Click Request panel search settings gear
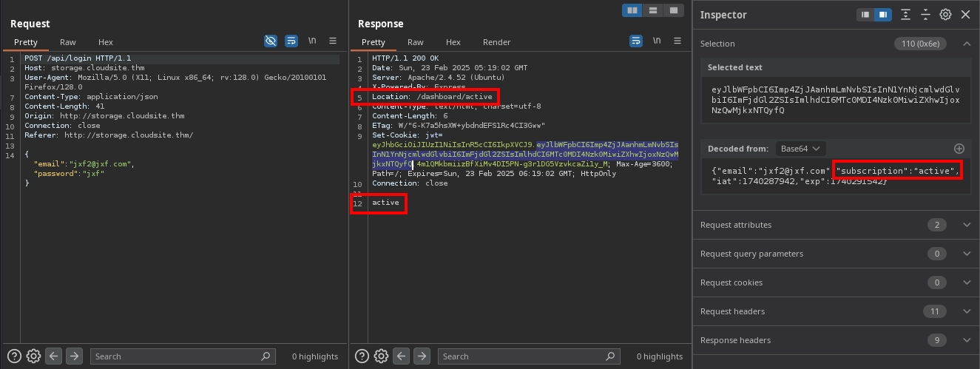Viewport: 980px width, 369px height. coord(33,356)
